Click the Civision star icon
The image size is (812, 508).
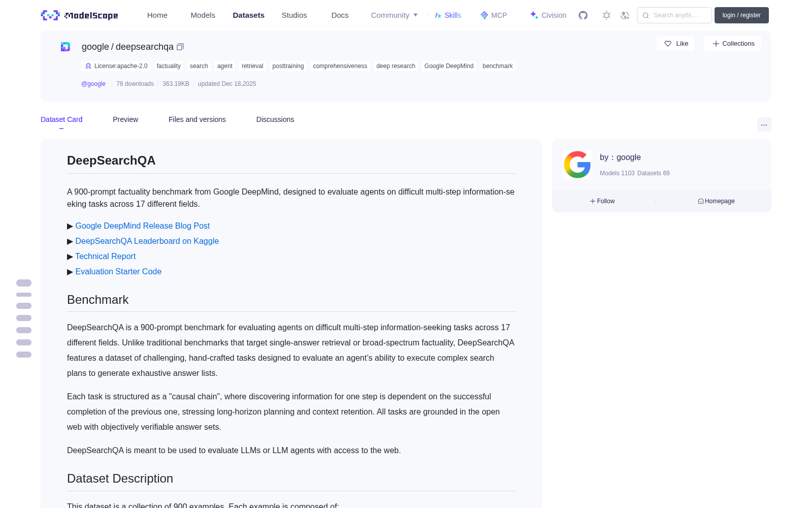point(534,15)
